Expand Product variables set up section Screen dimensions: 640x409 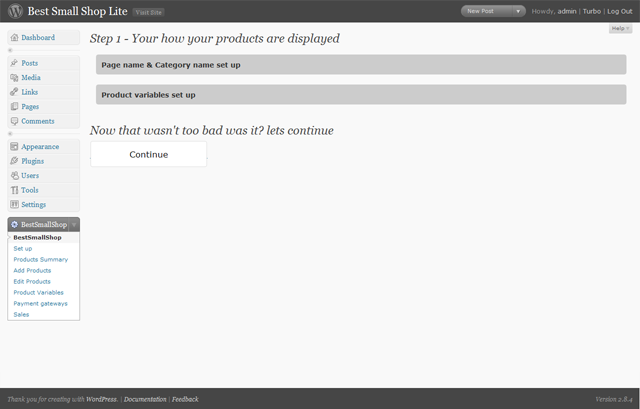click(x=361, y=95)
